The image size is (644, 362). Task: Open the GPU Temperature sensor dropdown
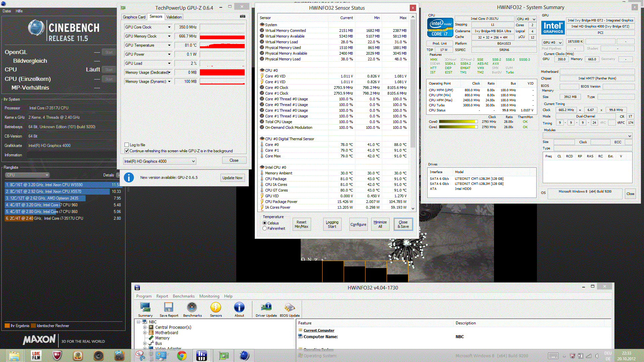coord(169,45)
